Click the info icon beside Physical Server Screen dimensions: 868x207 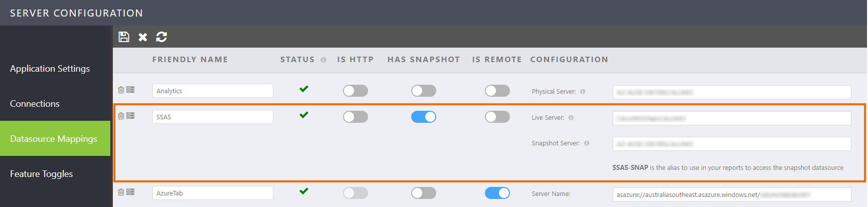click(x=583, y=92)
